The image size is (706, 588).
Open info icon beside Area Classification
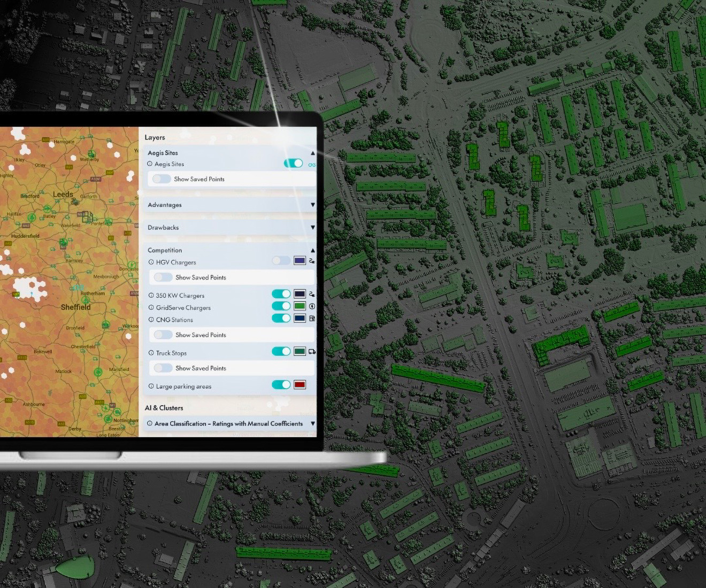[x=150, y=423]
